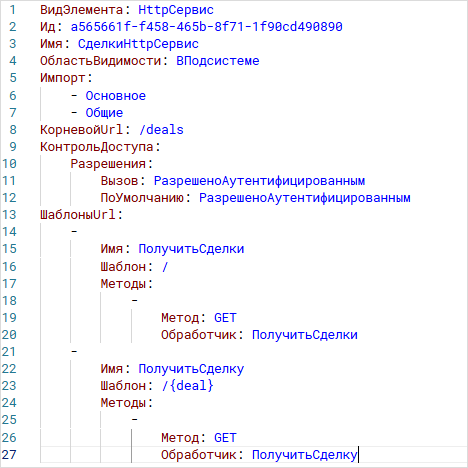Click the key 'КорневойUrl'
The height and width of the screenshot is (468, 468).
coord(82,130)
